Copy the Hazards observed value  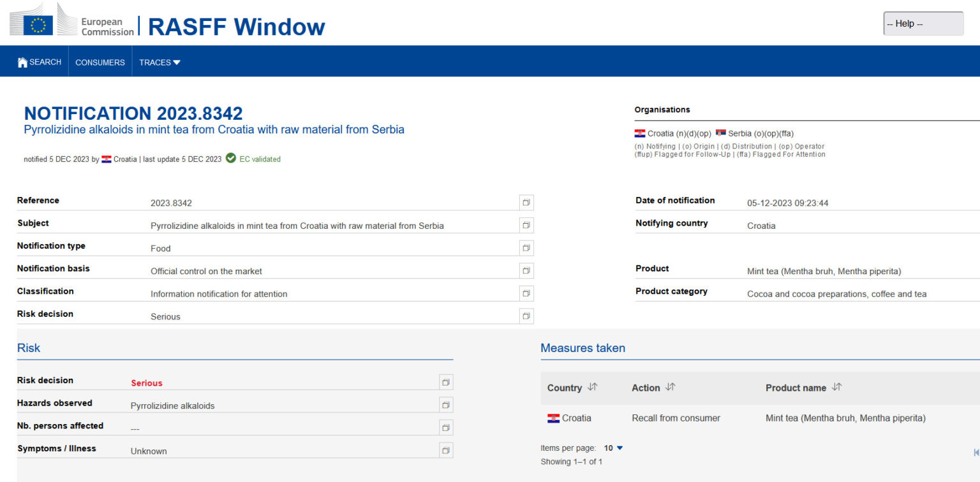tap(446, 405)
